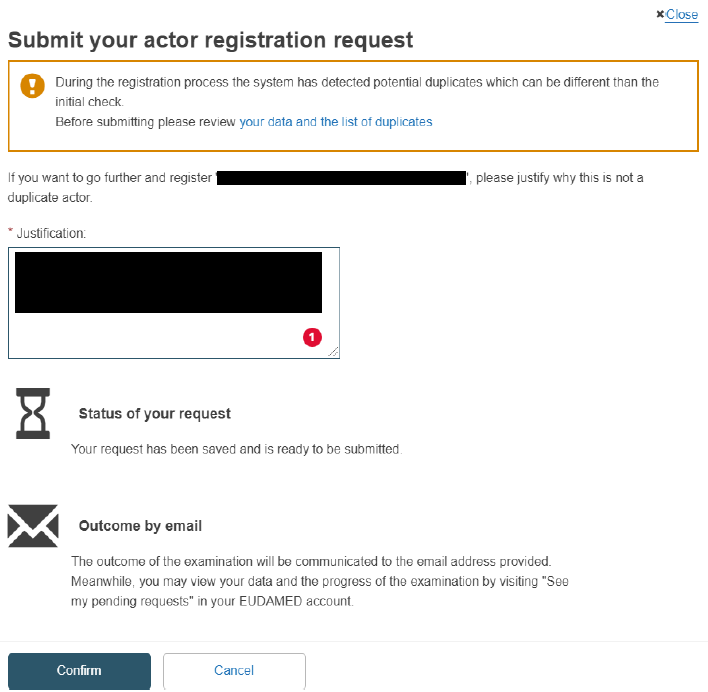Click the Submit your actor registration heading
Image resolution: width=708 pixels, height=692 pixels.
(210, 40)
